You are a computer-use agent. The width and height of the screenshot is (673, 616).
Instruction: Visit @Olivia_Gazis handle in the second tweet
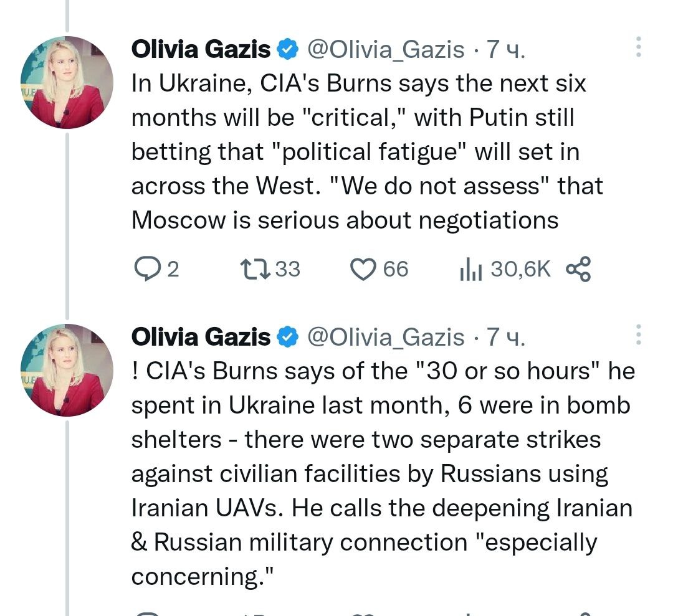click(386, 337)
